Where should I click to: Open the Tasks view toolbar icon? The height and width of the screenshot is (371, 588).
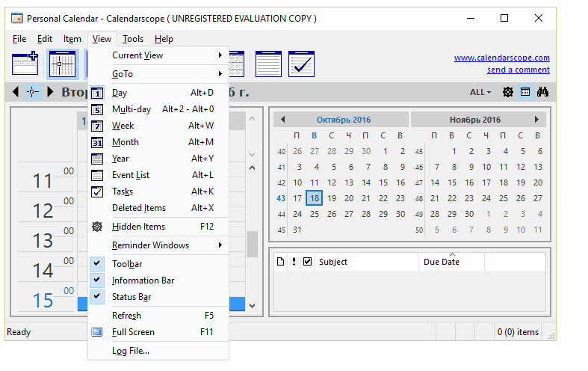pyautogui.click(x=301, y=64)
